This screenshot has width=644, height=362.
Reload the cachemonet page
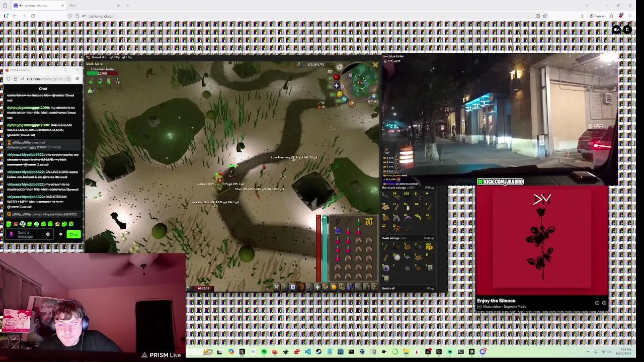coord(33,16)
